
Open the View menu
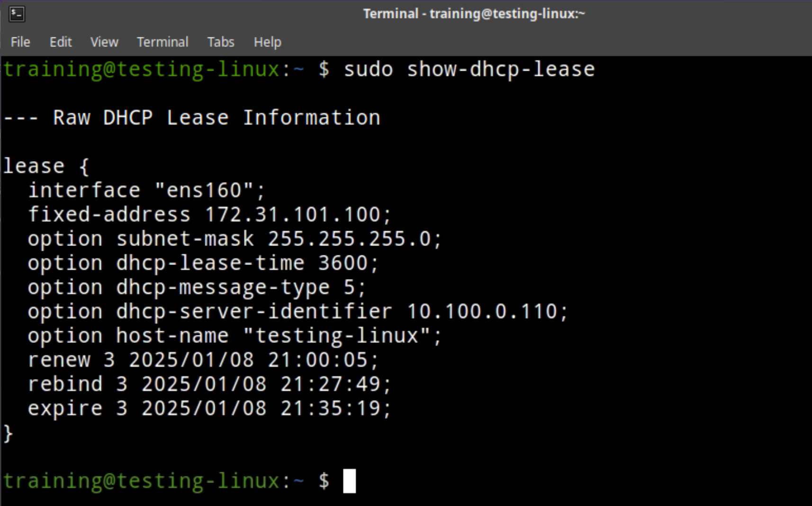[104, 42]
